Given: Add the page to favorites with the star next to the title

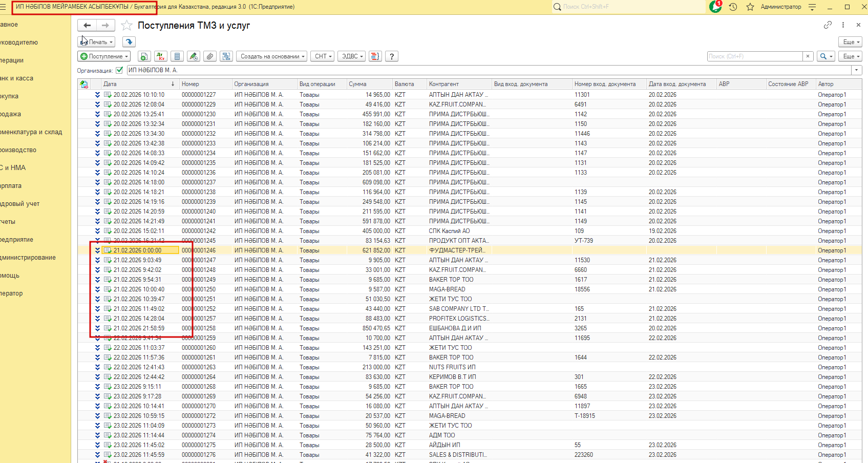Looking at the screenshot, I should tap(127, 26).
